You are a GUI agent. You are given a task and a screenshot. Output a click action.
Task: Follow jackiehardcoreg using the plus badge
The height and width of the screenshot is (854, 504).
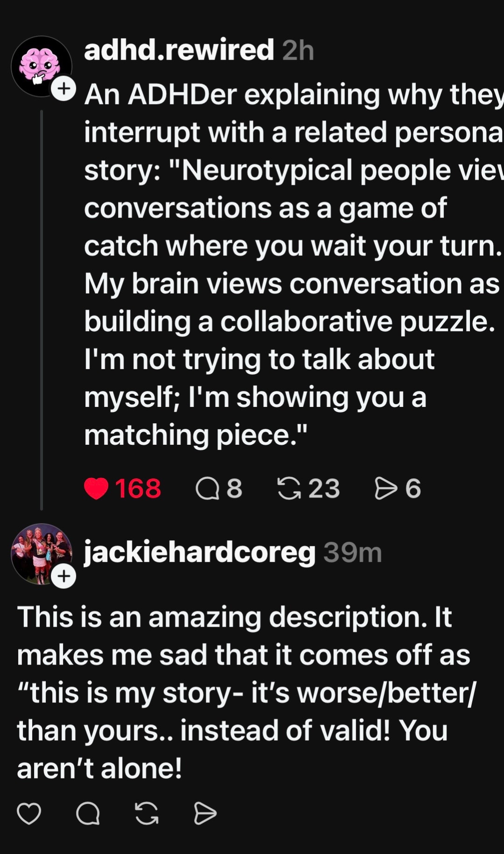click(x=63, y=576)
